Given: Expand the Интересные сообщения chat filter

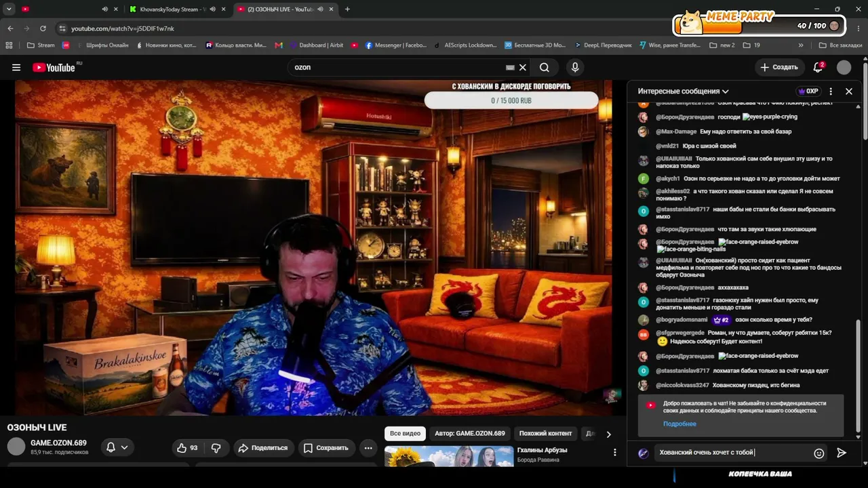Looking at the screenshot, I should (684, 91).
